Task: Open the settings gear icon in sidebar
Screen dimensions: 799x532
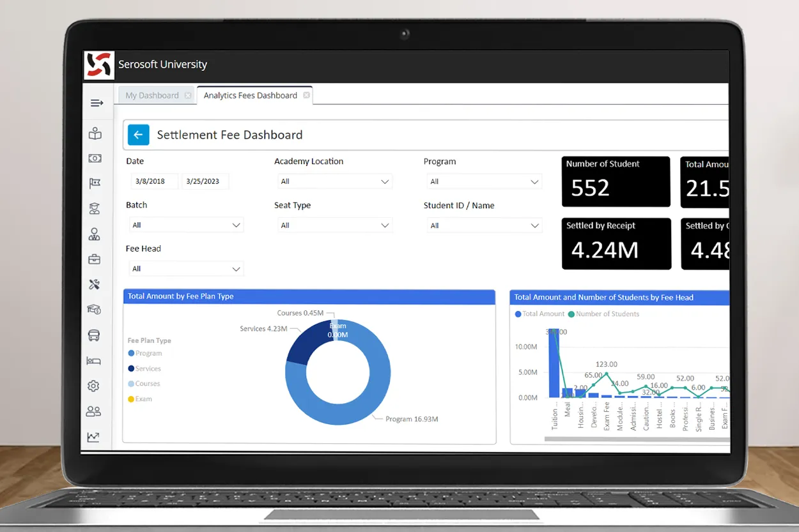Action: click(x=94, y=386)
